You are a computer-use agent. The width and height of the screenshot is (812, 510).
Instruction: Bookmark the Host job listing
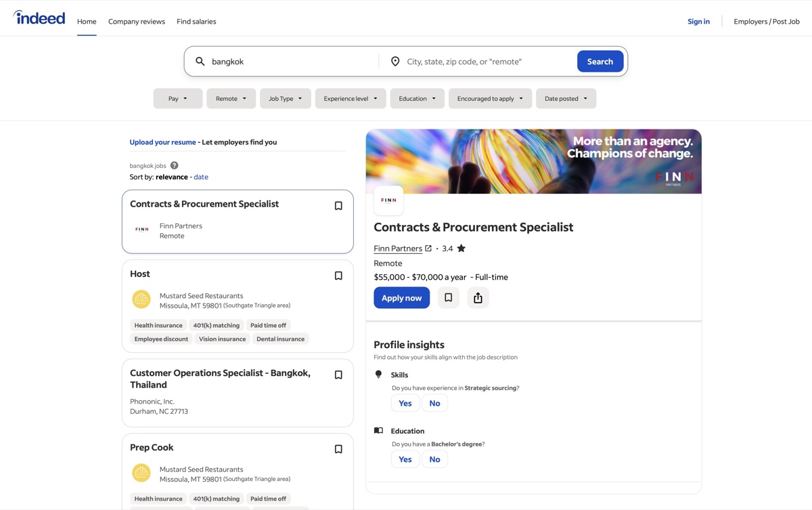338,276
